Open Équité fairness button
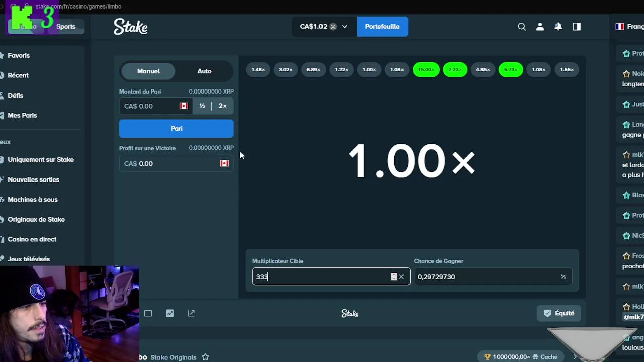644x362 pixels. [559, 313]
